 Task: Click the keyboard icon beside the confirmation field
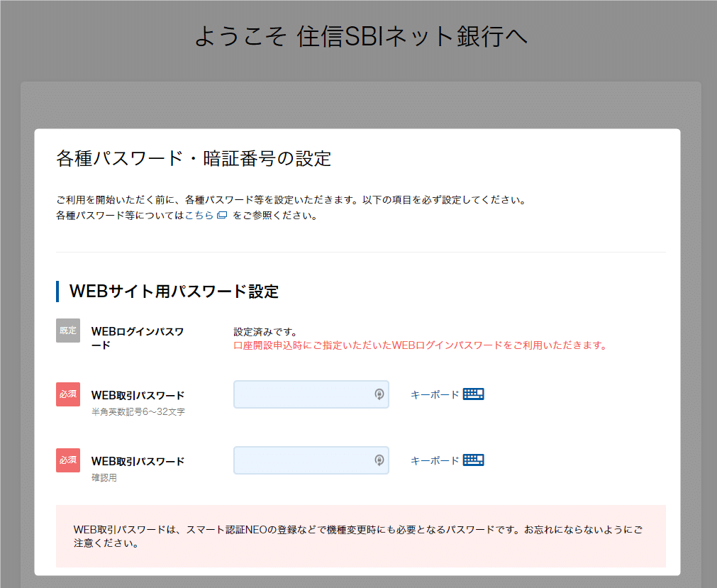474,460
